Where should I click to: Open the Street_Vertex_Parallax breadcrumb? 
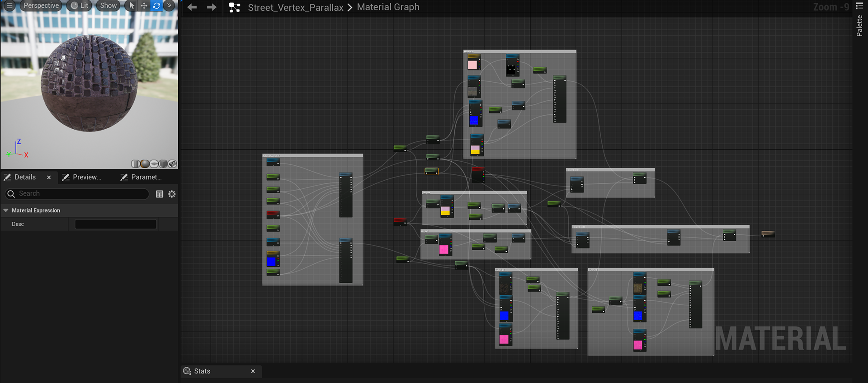click(296, 7)
